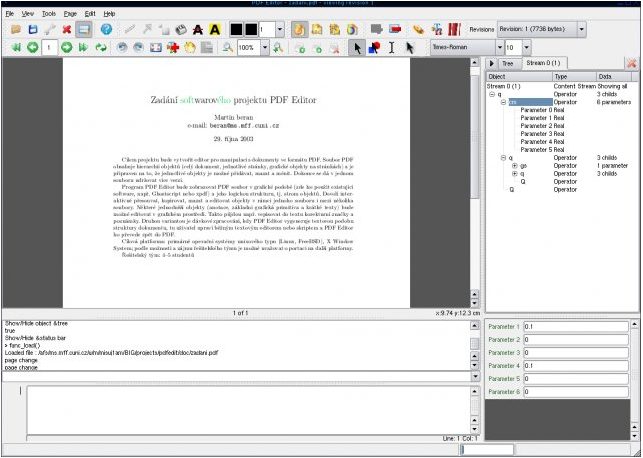Click the film reel icon in top toolbar
643x458 pixels.
point(181,30)
